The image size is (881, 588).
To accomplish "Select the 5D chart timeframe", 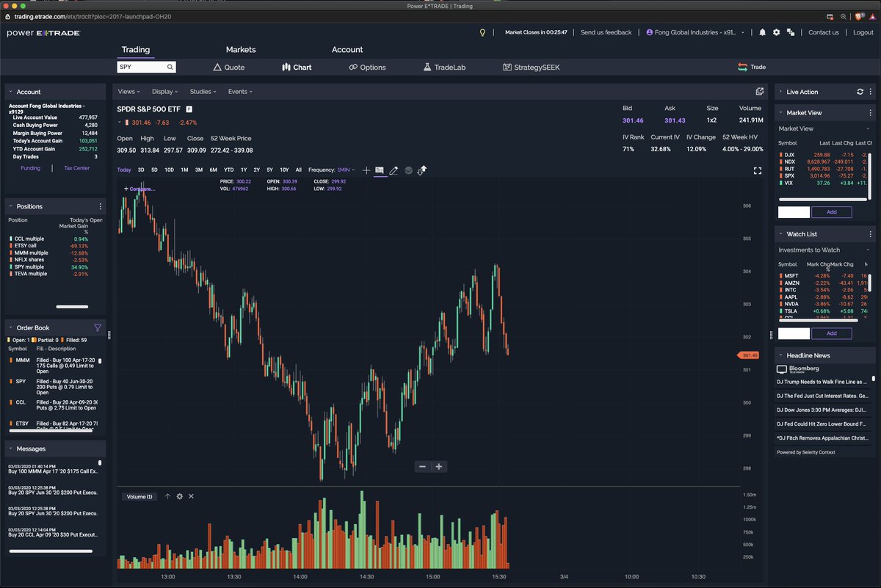I will tap(154, 170).
